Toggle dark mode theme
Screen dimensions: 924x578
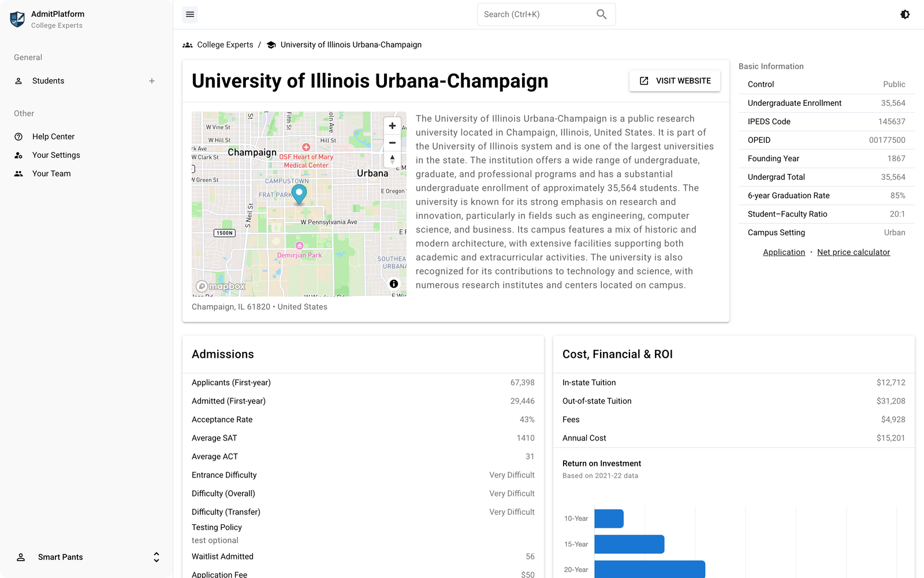905,14
